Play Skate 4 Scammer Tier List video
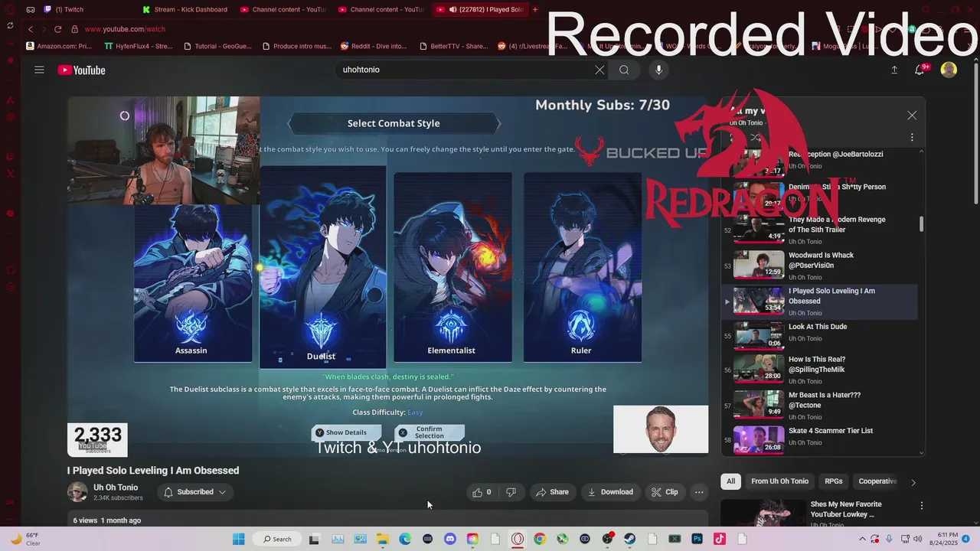Viewport: 980px width, 551px height. point(821,440)
